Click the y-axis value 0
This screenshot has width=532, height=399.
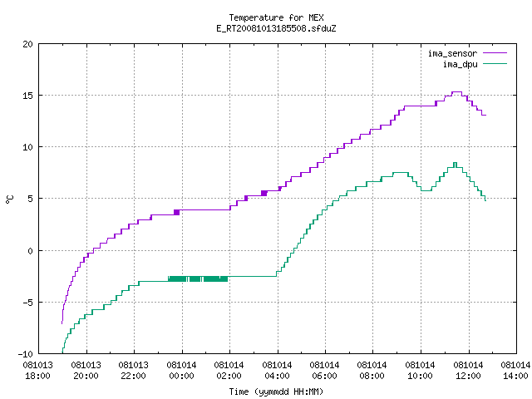(x=30, y=251)
